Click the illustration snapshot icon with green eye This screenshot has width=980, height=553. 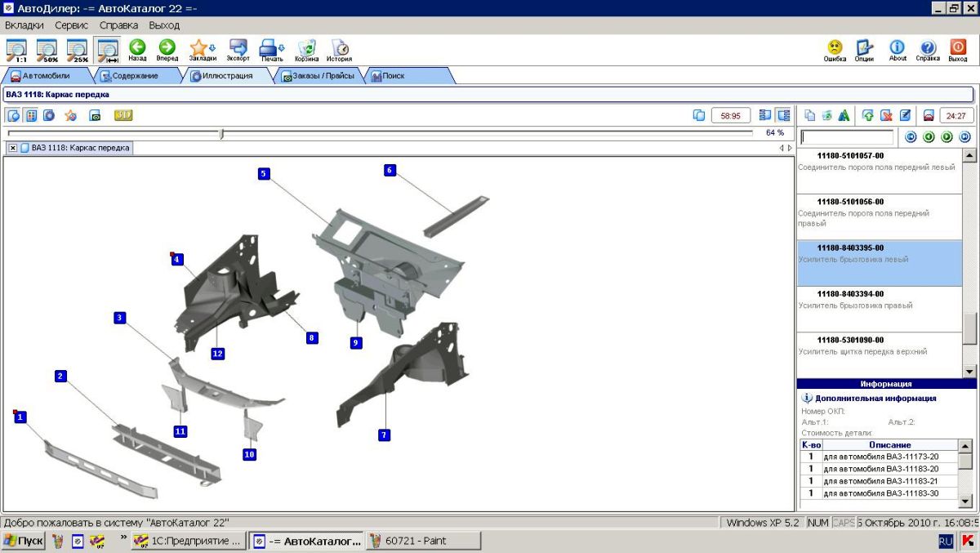point(95,115)
